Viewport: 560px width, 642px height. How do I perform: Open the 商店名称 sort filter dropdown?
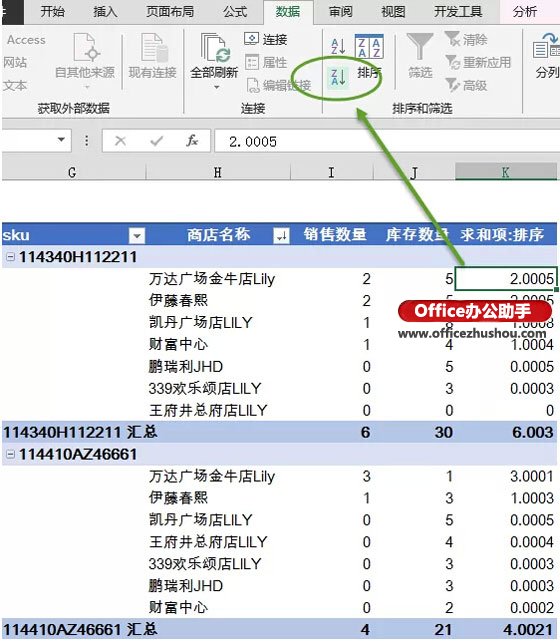(281, 235)
